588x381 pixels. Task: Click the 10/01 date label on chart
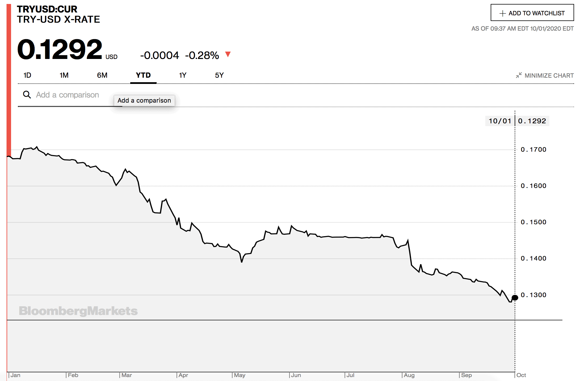[x=500, y=121]
